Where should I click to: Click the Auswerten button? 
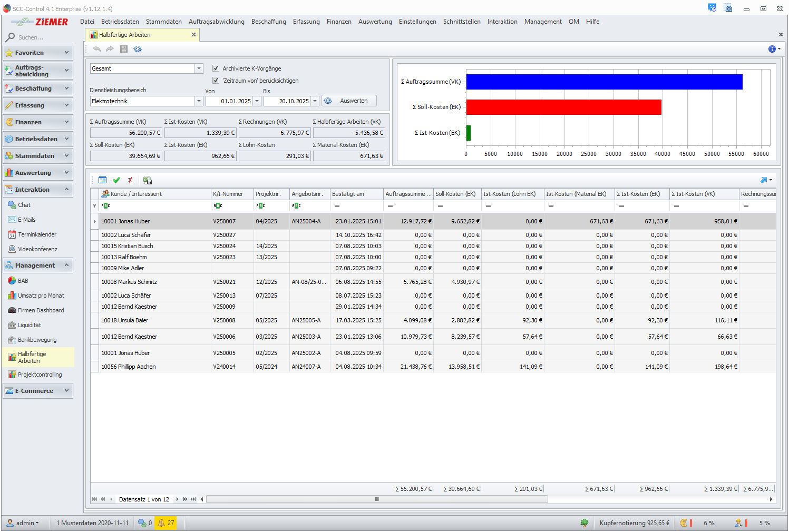tap(349, 101)
